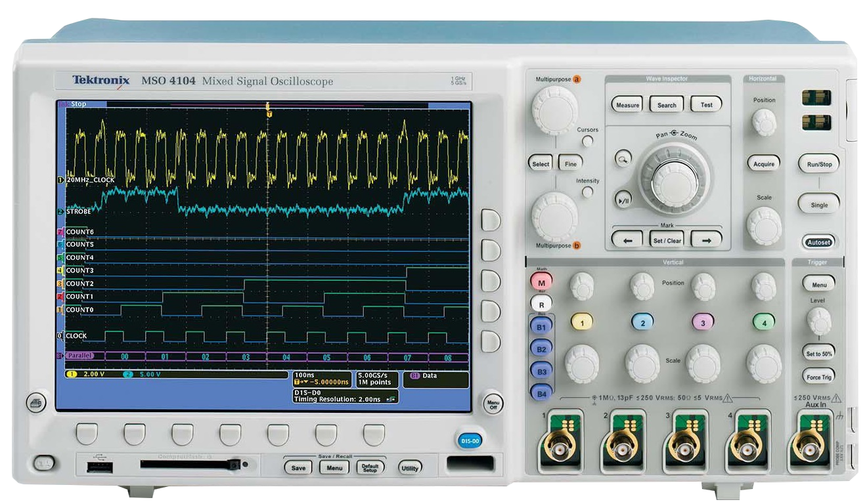Click the magnifier zoom button
This screenshot has height=504, width=867.
(x=623, y=157)
